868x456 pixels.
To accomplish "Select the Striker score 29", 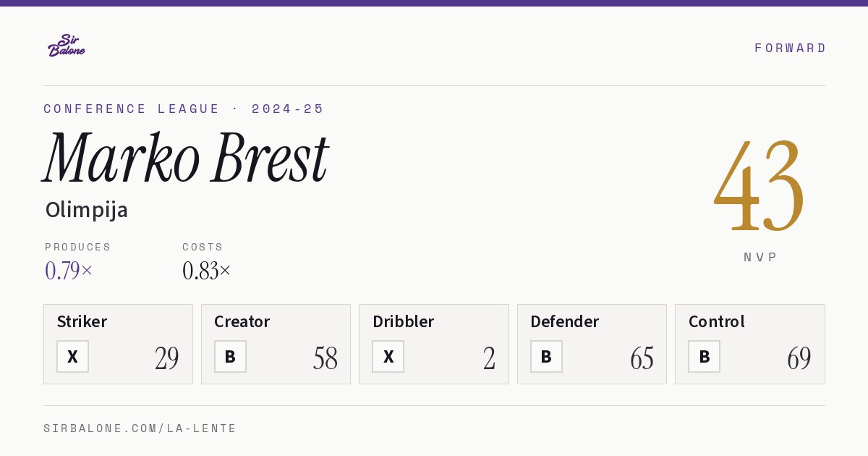I will click(167, 358).
